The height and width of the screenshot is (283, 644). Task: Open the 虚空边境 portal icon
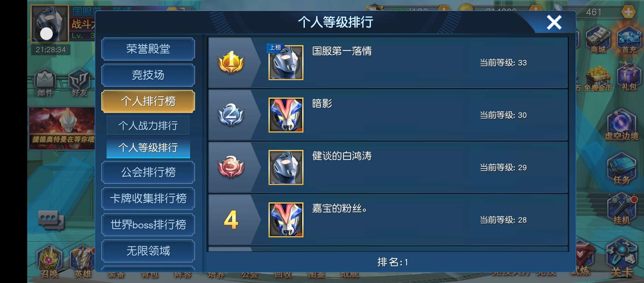click(622, 125)
